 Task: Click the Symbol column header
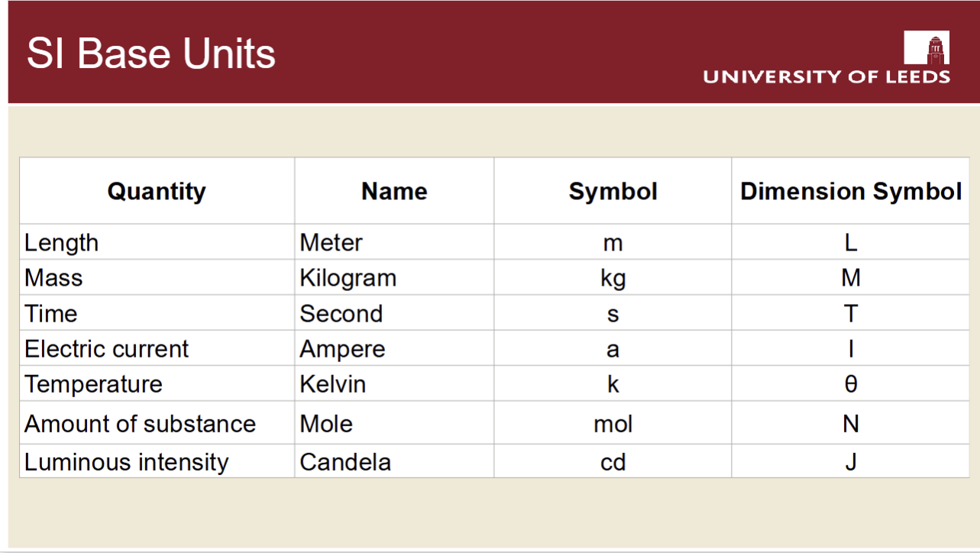coord(613,191)
